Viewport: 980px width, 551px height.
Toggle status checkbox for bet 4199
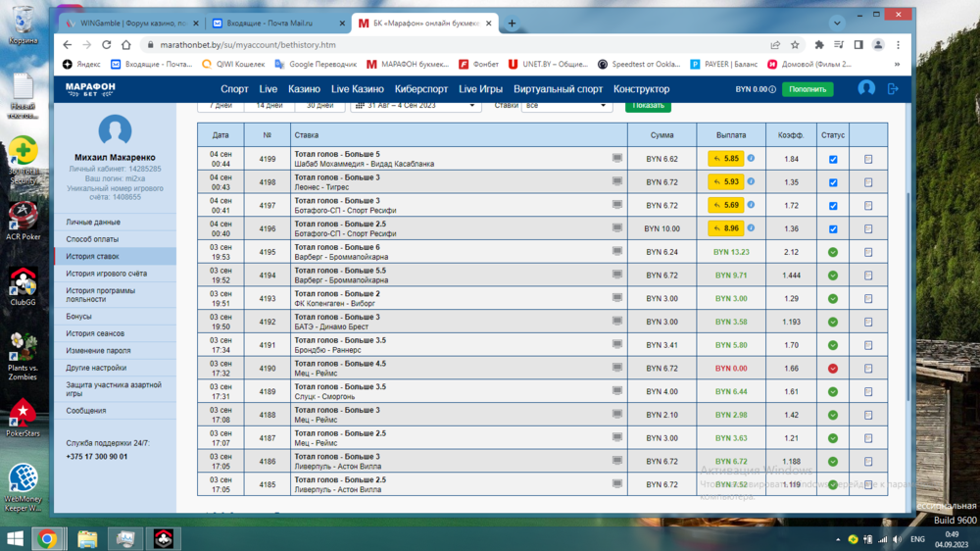pyautogui.click(x=833, y=159)
